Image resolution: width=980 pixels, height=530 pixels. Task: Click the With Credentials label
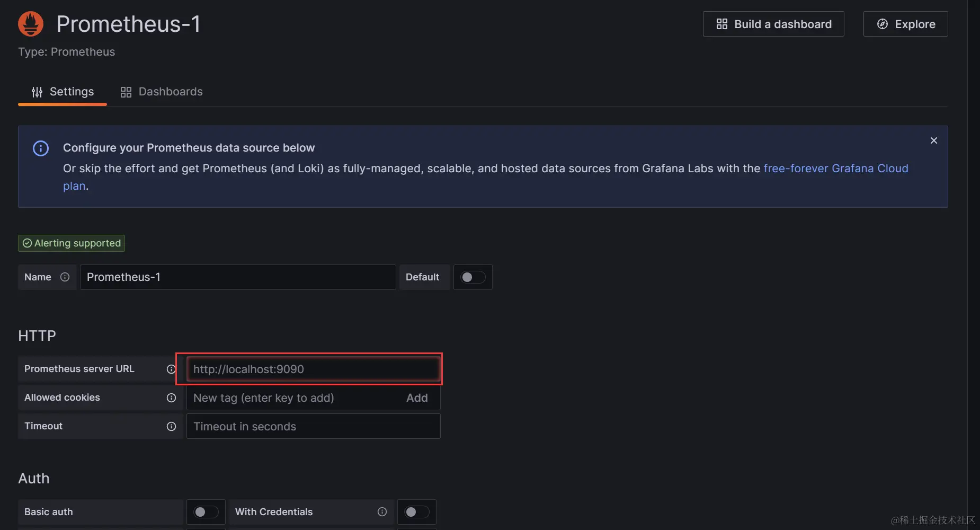pos(274,512)
